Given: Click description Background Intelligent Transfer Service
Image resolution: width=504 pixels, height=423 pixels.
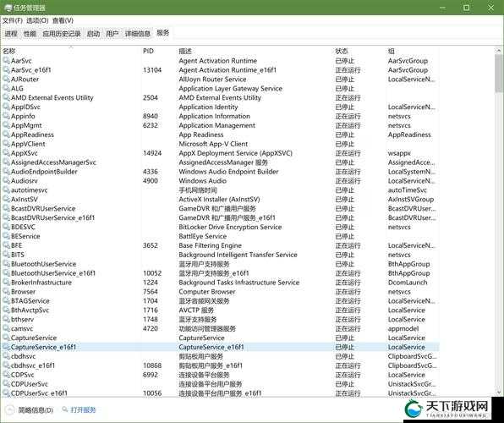Looking at the screenshot, I should coord(238,255).
